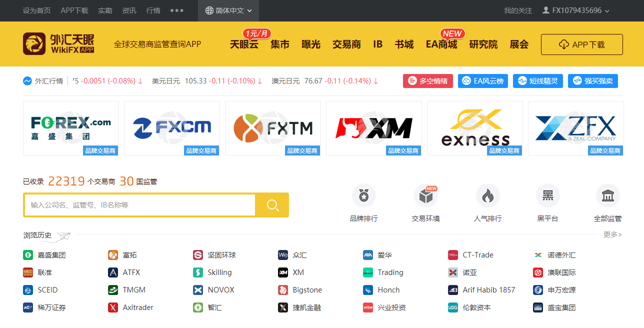Open the 曝光 menu

[311, 44]
